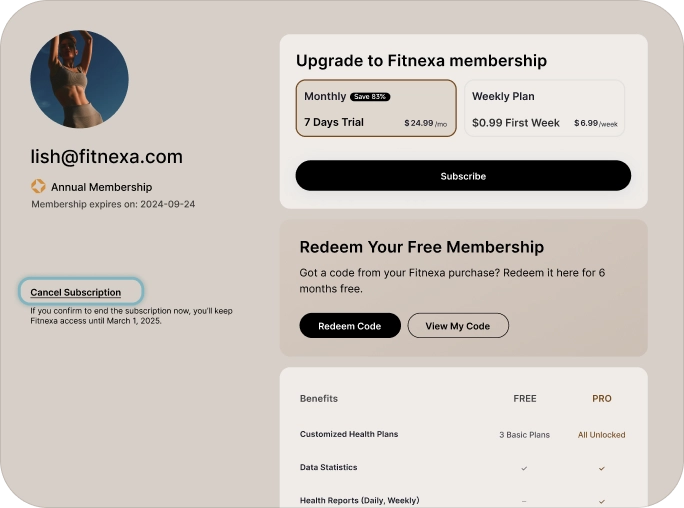
Task: Click the Health Reports checkmark under PRO
Action: 601,500
